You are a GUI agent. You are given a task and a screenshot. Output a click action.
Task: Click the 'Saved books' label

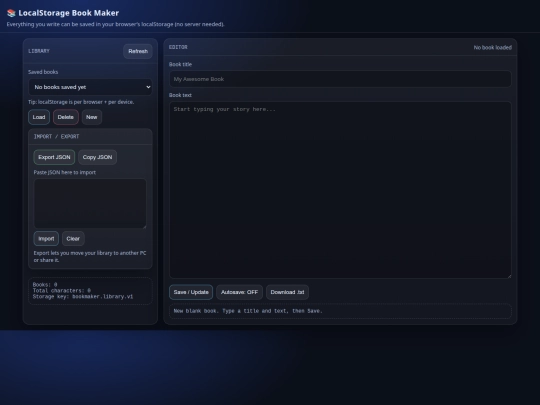tap(43, 72)
